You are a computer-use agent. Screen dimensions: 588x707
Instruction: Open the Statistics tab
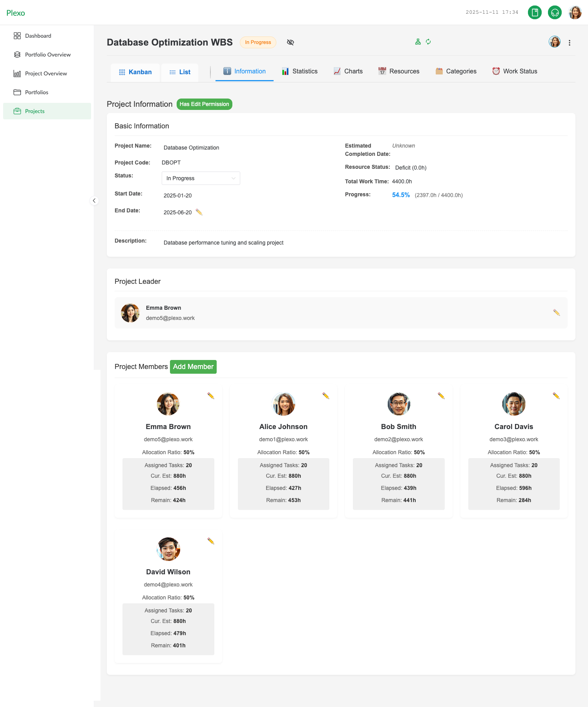pos(299,71)
